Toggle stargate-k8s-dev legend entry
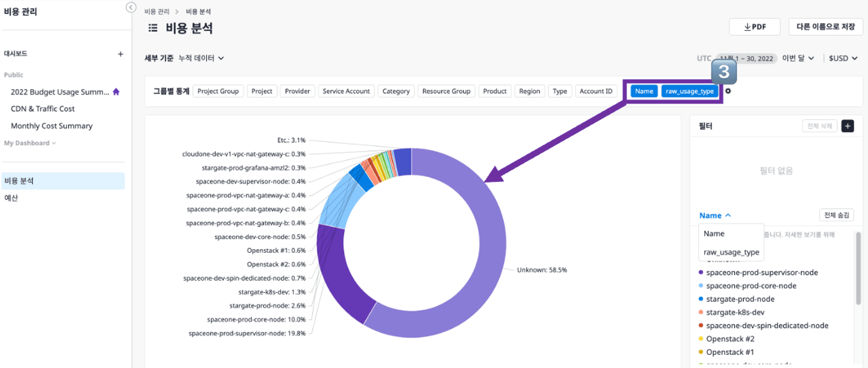Image resolution: width=868 pixels, height=368 pixels. point(731,312)
